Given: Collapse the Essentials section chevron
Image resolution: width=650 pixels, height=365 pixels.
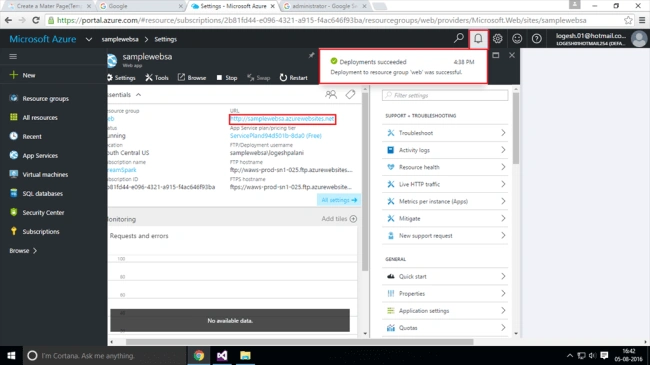Looking at the screenshot, I should click(138, 95).
